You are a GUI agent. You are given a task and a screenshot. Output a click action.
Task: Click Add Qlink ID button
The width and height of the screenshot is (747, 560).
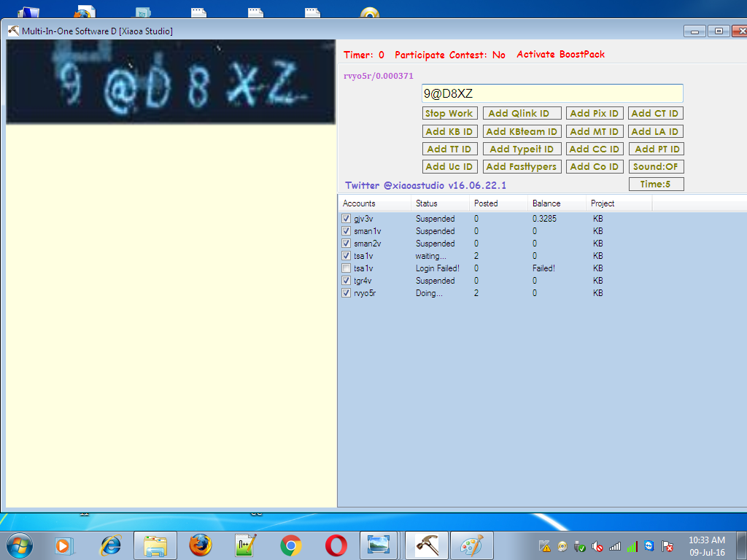(x=522, y=113)
